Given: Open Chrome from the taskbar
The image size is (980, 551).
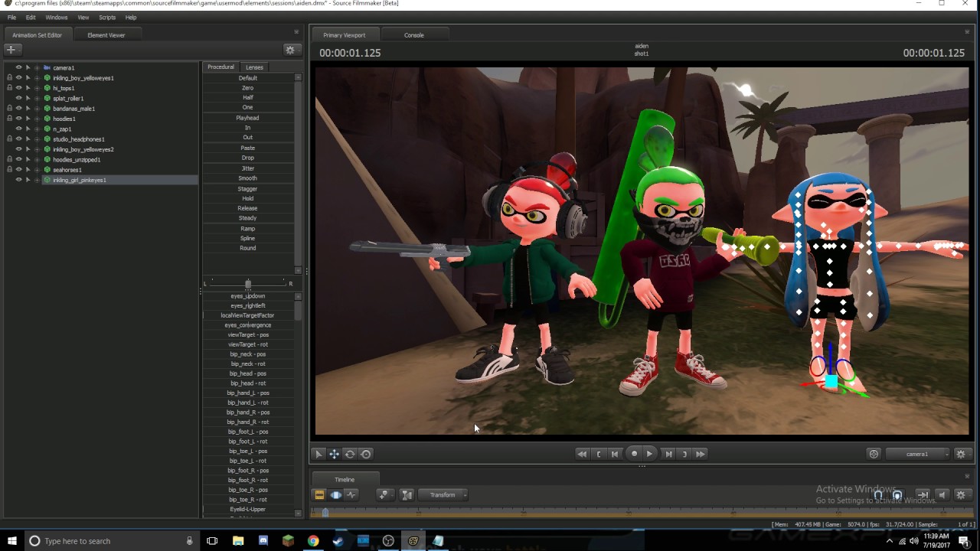Looking at the screenshot, I should coord(313,541).
